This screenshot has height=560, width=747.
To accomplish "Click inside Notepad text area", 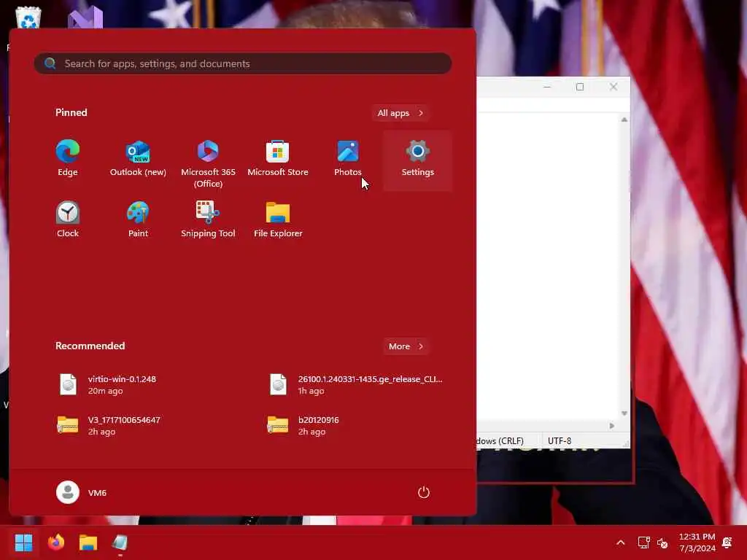I will tap(548, 267).
